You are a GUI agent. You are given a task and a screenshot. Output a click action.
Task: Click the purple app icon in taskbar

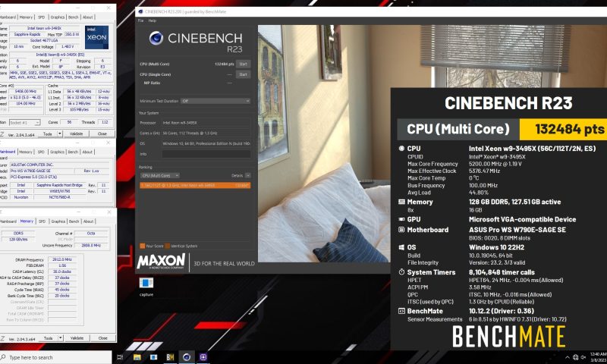click(x=203, y=357)
